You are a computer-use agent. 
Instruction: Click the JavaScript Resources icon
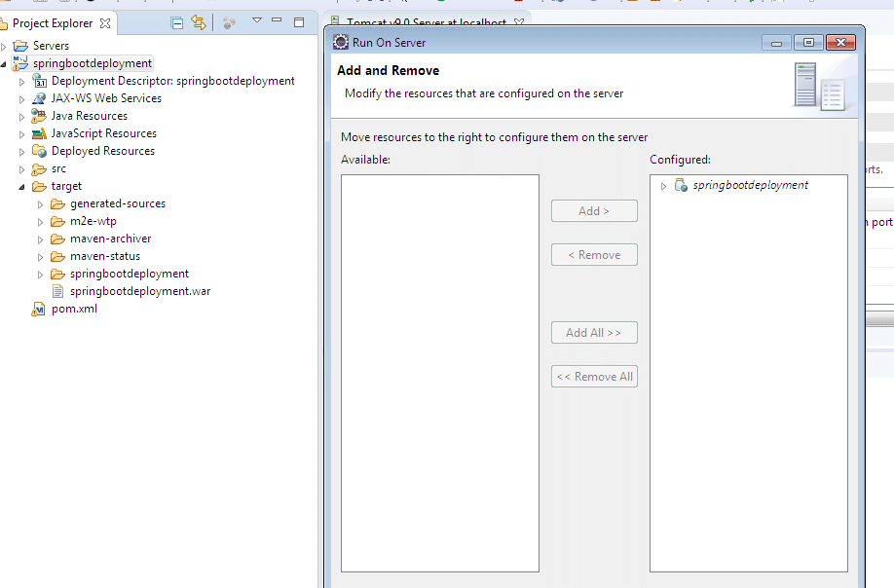[x=39, y=133]
